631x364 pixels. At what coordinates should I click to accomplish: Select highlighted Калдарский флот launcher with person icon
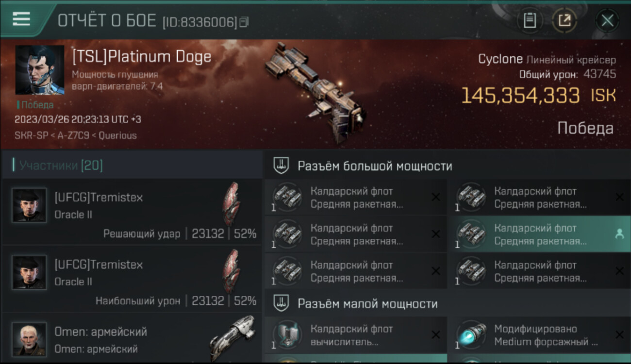point(540,234)
